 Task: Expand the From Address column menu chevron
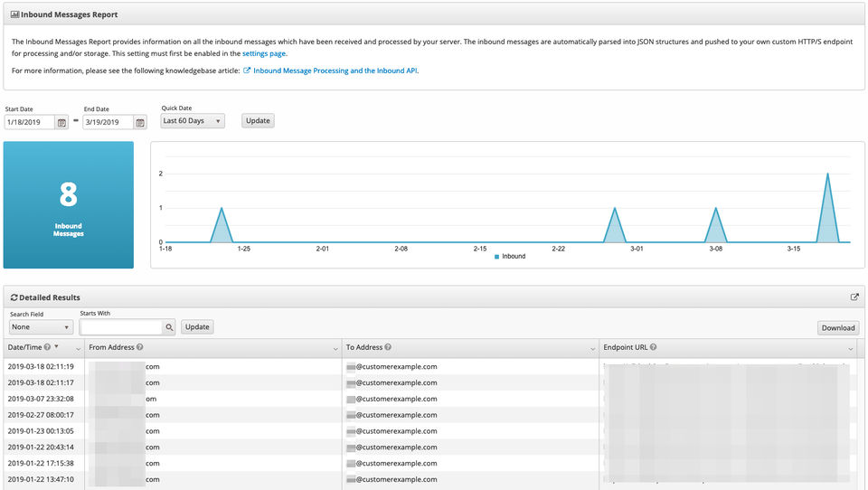[x=335, y=349]
